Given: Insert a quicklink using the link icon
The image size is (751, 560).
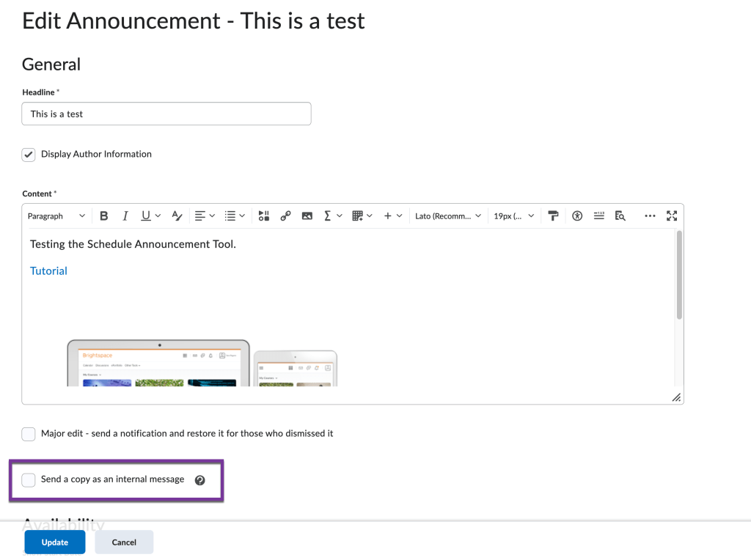Looking at the screenshot, I should 285,216.
